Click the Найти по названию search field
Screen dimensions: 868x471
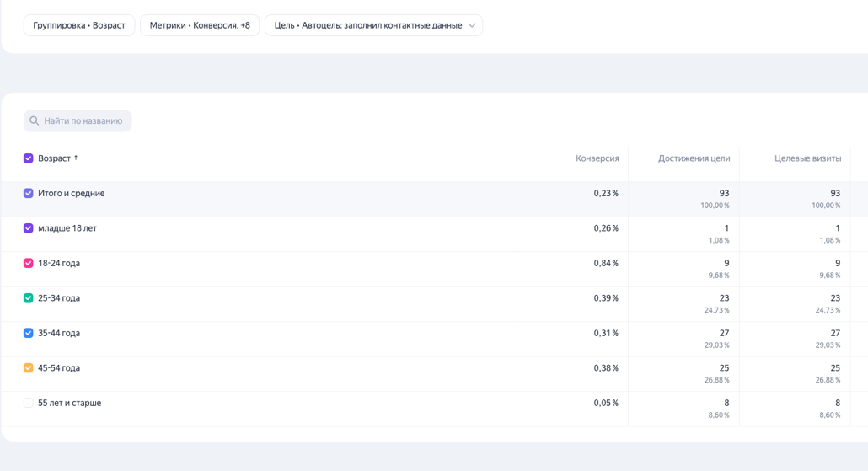pyautogui.click(x=83, y=121)
